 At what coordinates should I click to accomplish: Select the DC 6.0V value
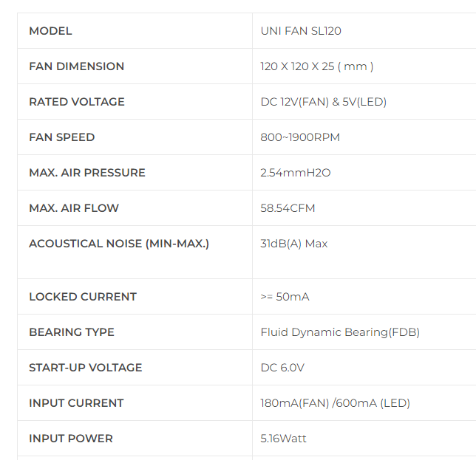click(x=282, y=368)
